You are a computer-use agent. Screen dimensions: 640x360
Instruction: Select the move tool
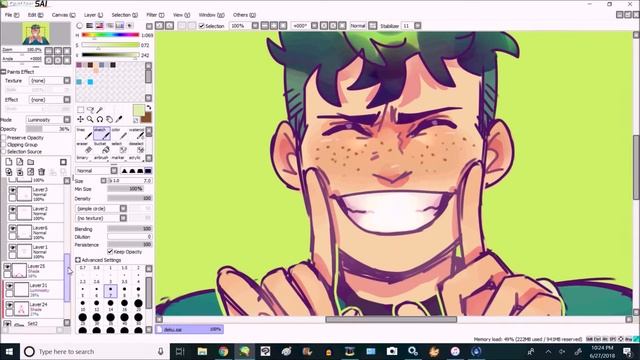[x=80, y=119]
